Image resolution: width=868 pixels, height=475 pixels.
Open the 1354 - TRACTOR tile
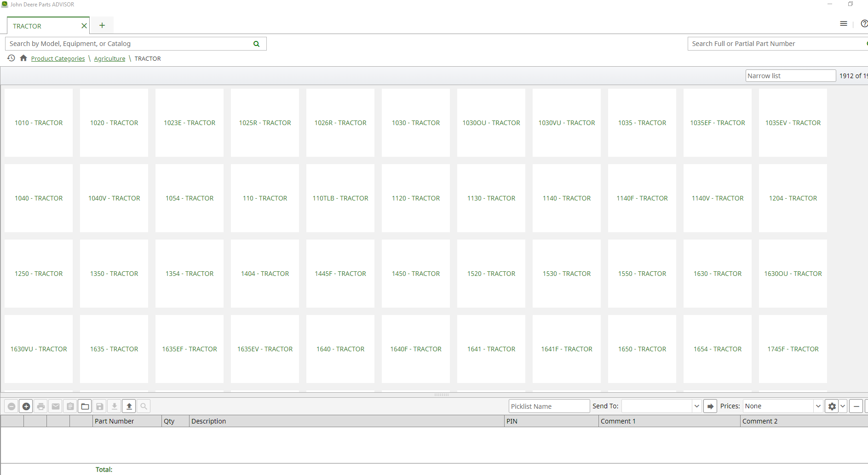click(x=190, y=274)
